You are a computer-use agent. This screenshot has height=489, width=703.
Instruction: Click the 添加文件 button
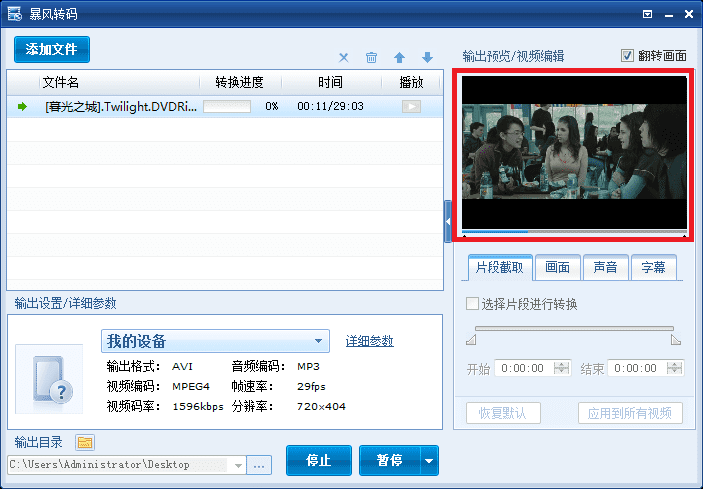[52, 49]
